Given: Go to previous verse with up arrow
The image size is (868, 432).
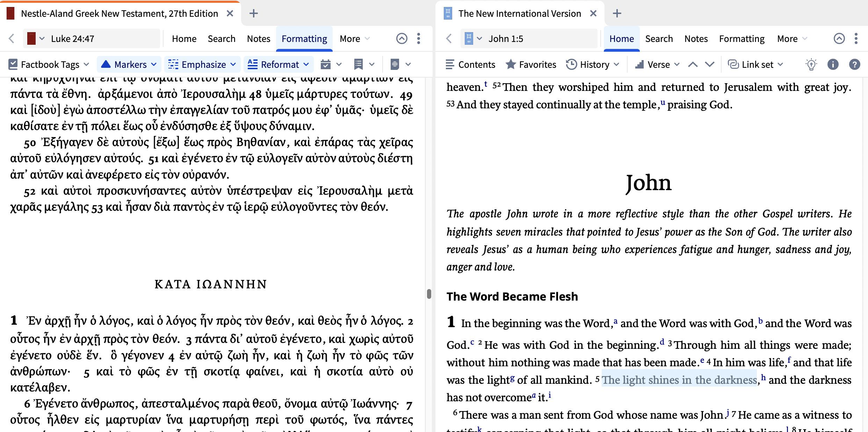Looking at the screenshot, I should click(x=693, y=64).
